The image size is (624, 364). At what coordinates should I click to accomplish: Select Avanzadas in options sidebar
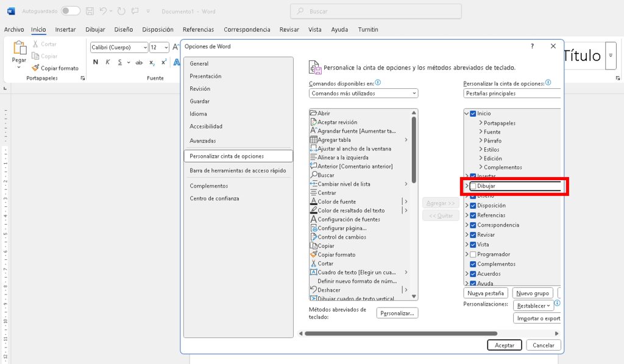[203, 141]
